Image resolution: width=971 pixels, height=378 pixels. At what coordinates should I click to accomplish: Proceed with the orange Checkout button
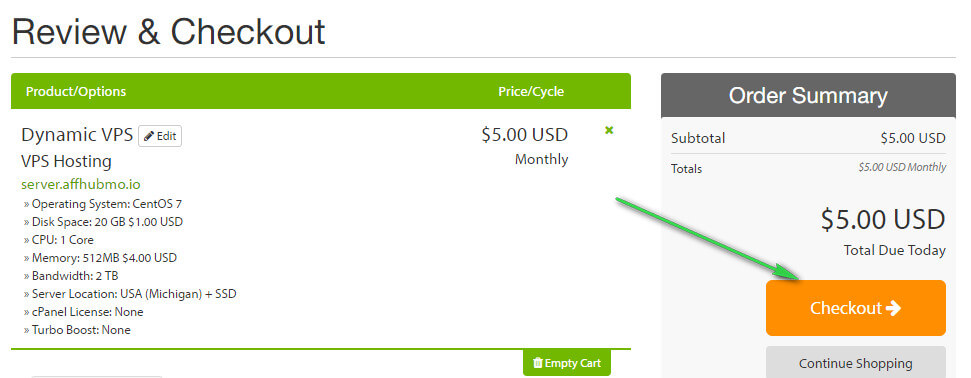coord(855,308)
